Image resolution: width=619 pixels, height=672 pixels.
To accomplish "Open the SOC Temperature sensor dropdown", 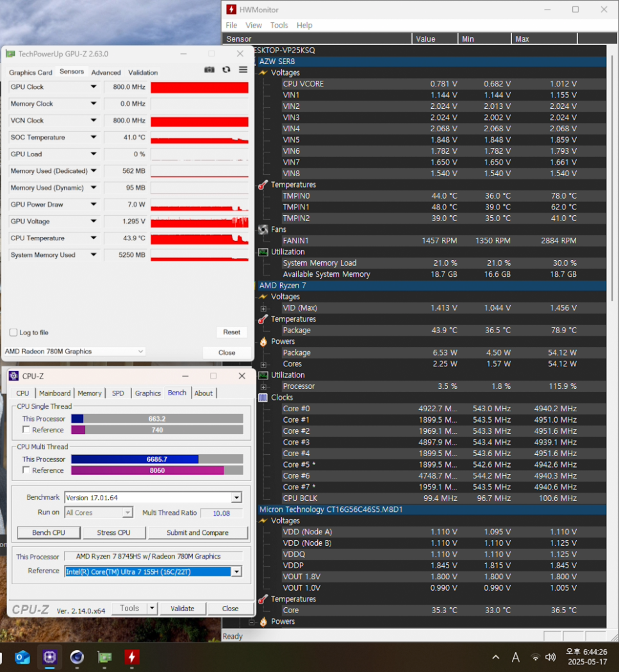I will point(94,137).
